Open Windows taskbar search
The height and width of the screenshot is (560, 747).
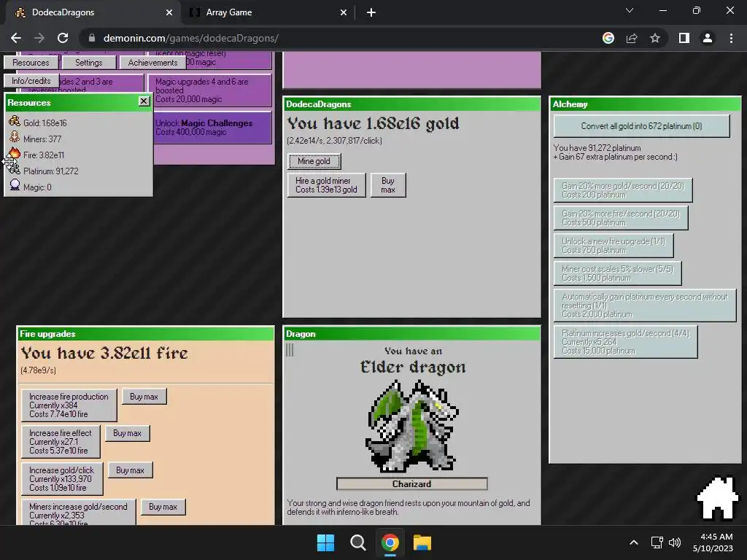tap(357, 542)
